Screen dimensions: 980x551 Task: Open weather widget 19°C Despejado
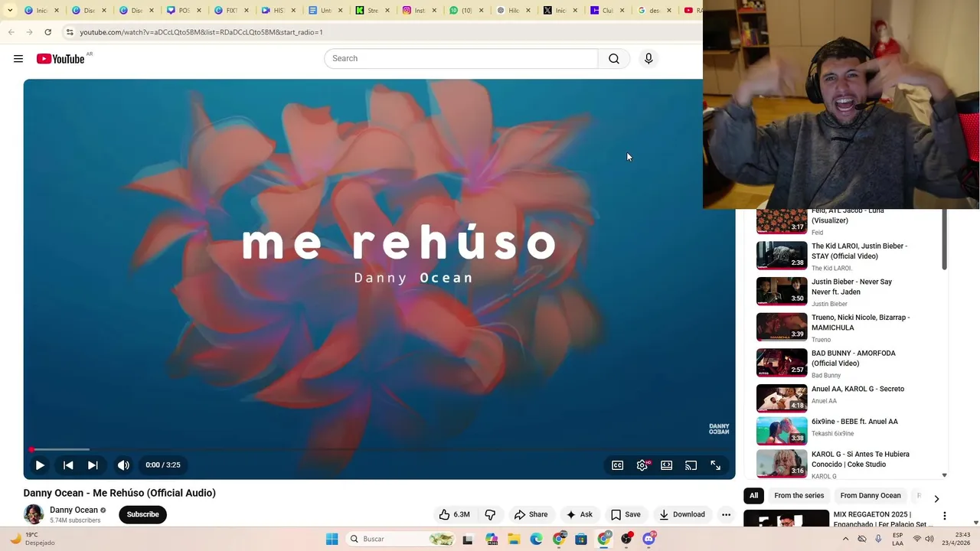(34, 539)
